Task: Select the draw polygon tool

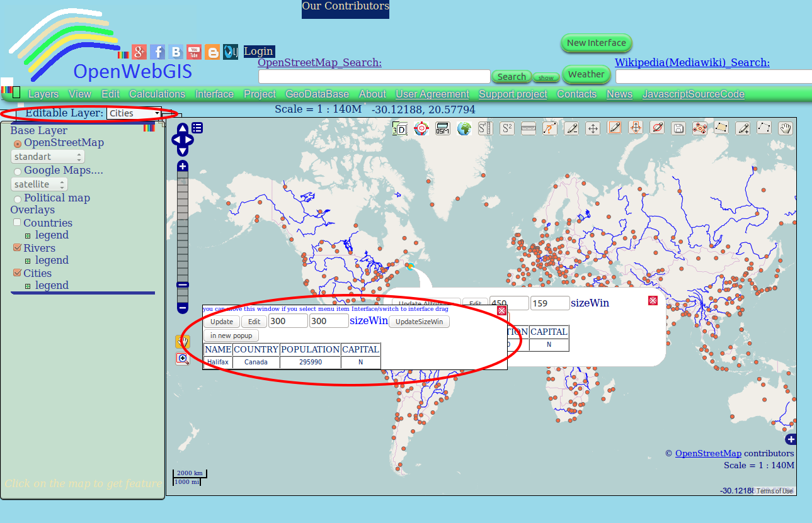Action: point(721,128)
